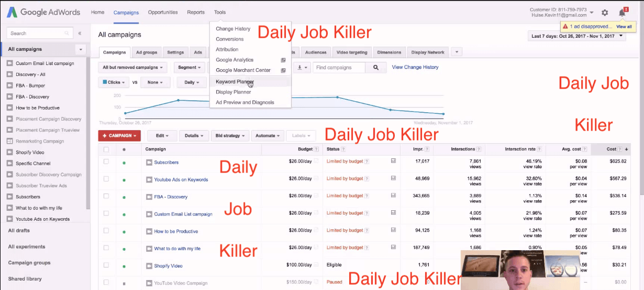Open chart icon in Custom Email List status cell

(x=393, y=213)
